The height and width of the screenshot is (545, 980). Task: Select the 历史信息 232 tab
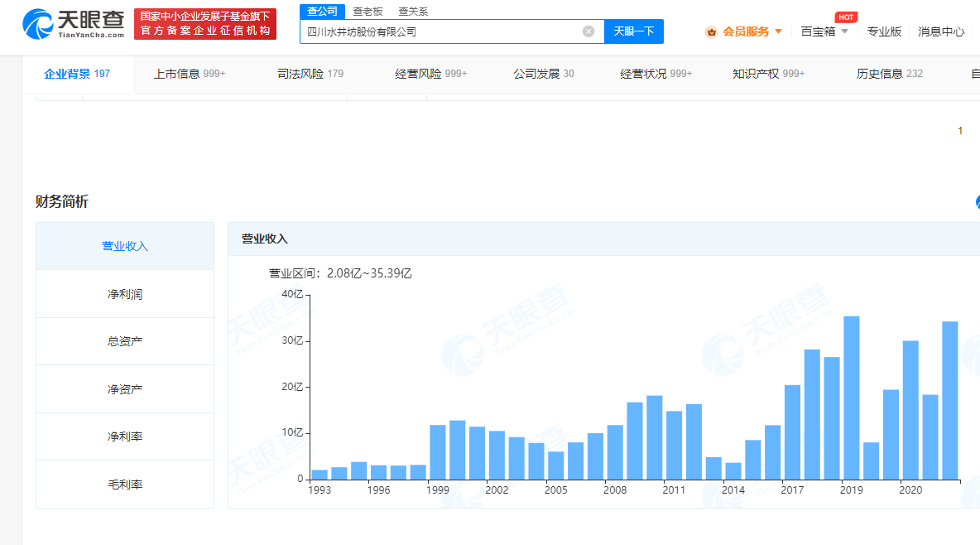point(890,74)
